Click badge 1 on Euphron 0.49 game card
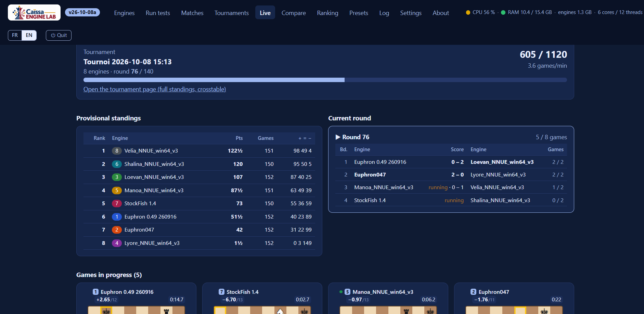Image resolution: width=644 pixels, height=314 pixels. tap(95, 292)
